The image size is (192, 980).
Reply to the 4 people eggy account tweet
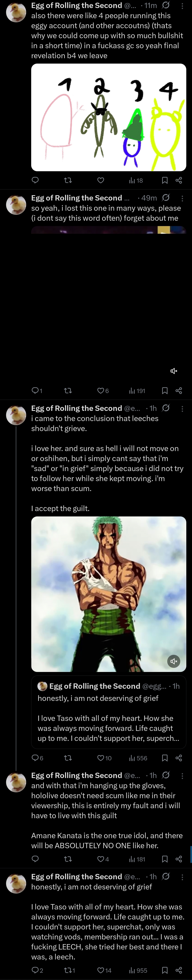pyautogui.click(x=35, y=180)
